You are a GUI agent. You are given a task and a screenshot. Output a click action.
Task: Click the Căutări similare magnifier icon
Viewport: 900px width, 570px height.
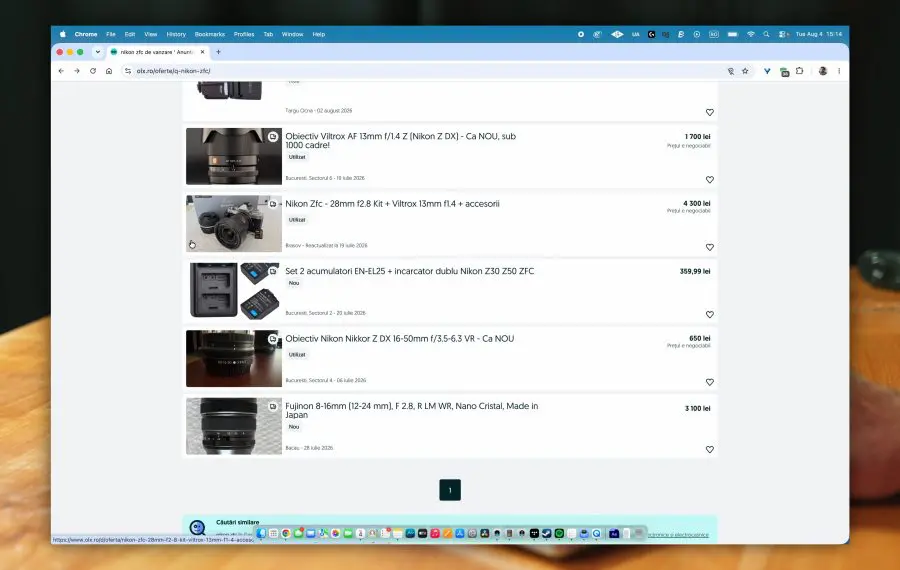197,528
